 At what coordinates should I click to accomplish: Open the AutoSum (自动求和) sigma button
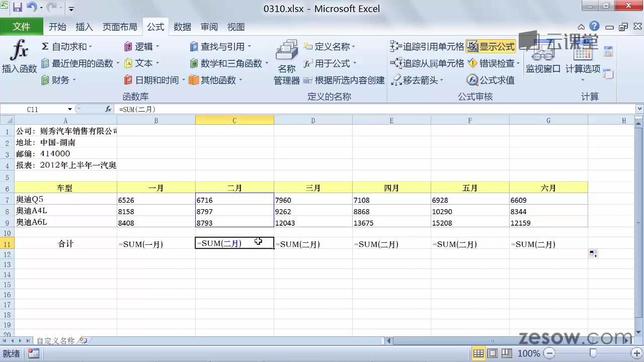67,47
